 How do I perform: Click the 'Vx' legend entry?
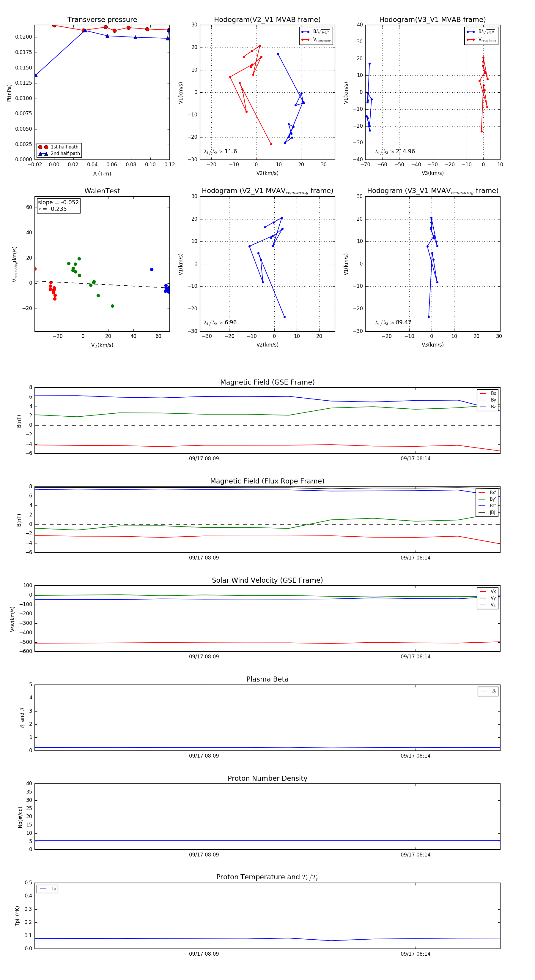(488, 592)
